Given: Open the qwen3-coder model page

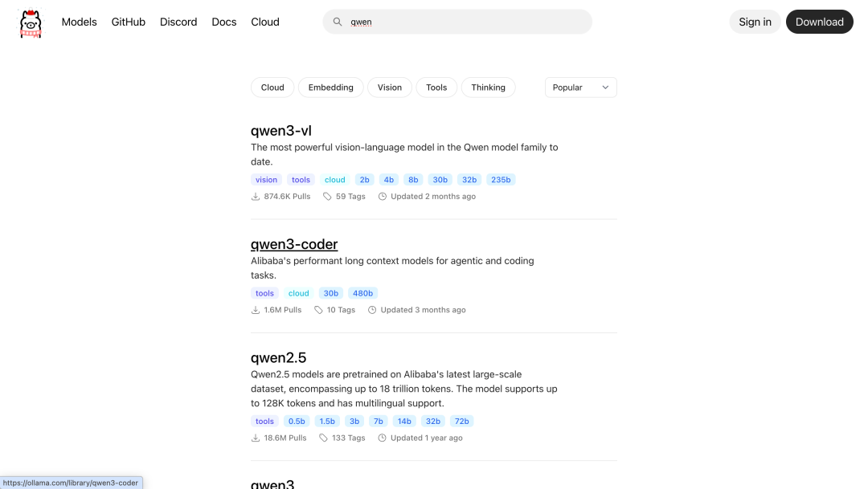Looking at the screenshot, I should [294, 243].
